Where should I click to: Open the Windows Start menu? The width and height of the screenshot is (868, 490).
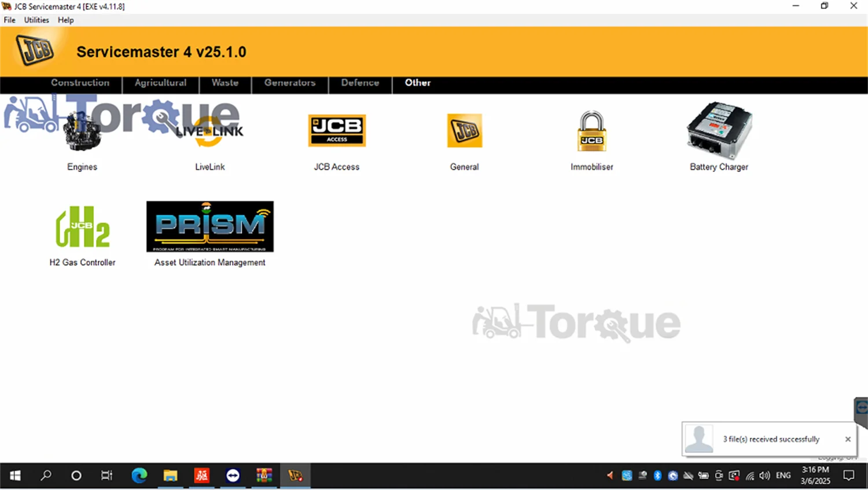16,476
